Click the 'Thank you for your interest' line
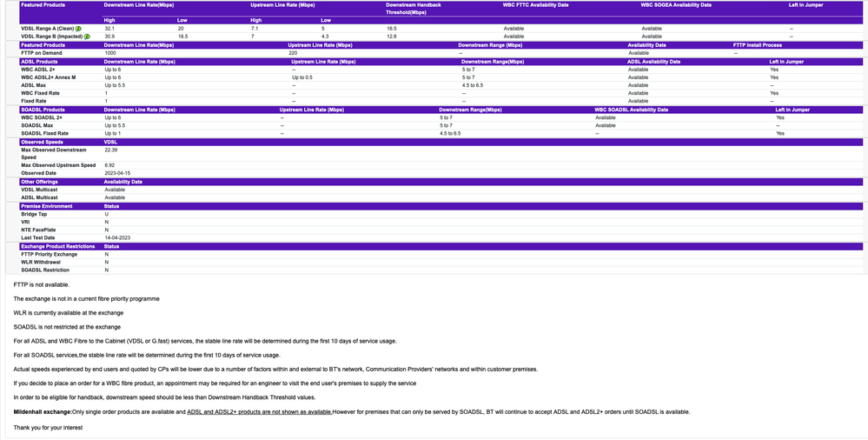Image resolution: width=868 pixels, height=440 pixels. coord(48,427)
